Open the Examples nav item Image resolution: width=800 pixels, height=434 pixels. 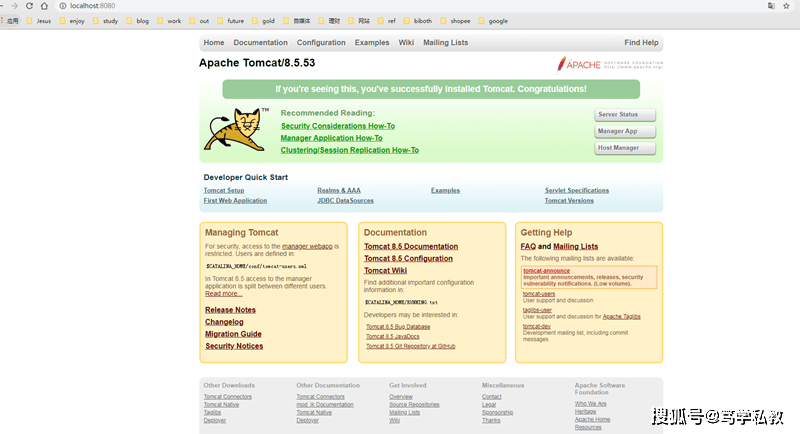(372, 42)
